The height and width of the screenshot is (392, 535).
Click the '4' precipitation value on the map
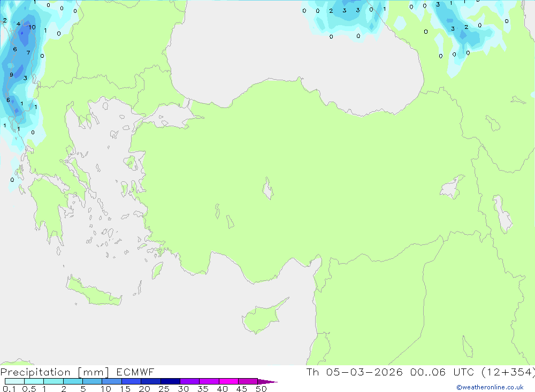pos(18,24)
